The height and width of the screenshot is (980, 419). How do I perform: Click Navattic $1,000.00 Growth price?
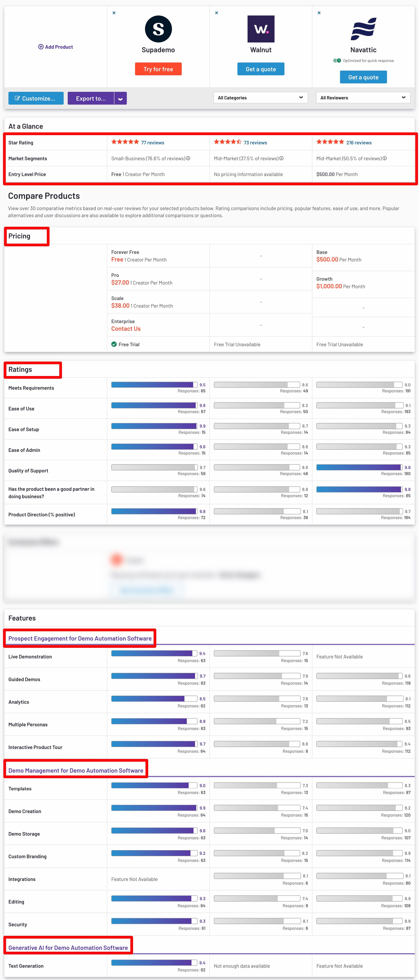(329, 286)
